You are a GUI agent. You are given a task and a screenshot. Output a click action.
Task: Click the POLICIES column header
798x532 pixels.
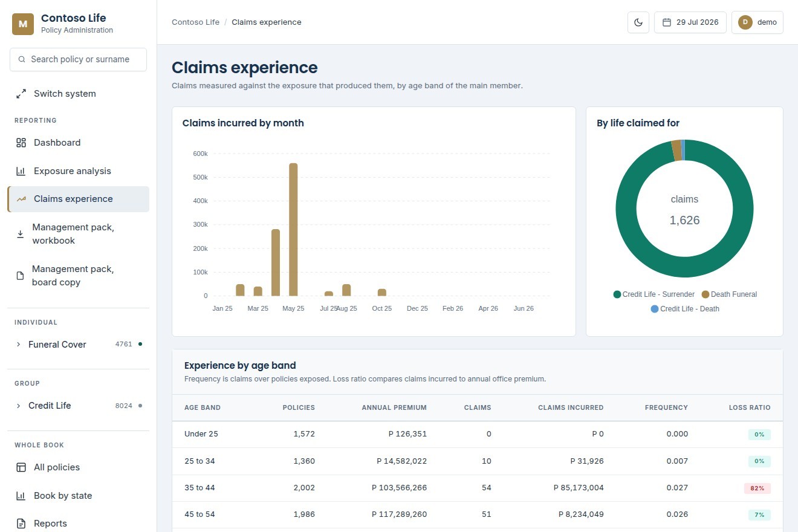[x=299, y=407]
